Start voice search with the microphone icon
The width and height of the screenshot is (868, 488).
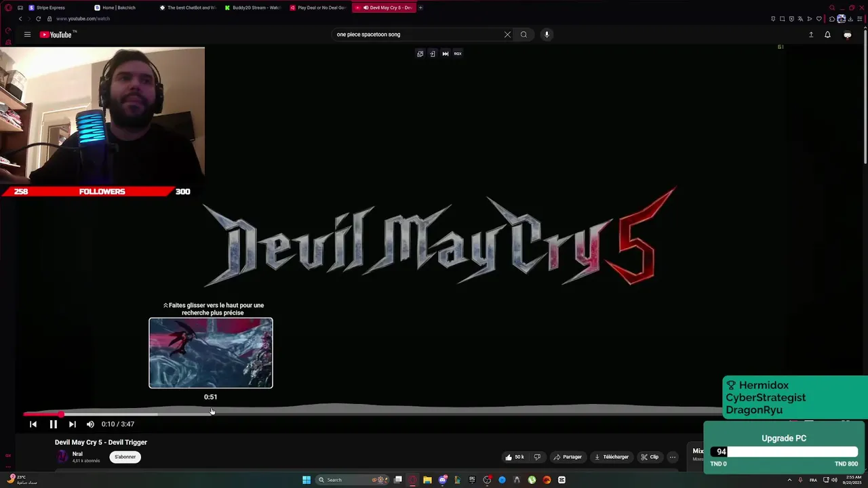pyautogui.click(x=547, y=35)
